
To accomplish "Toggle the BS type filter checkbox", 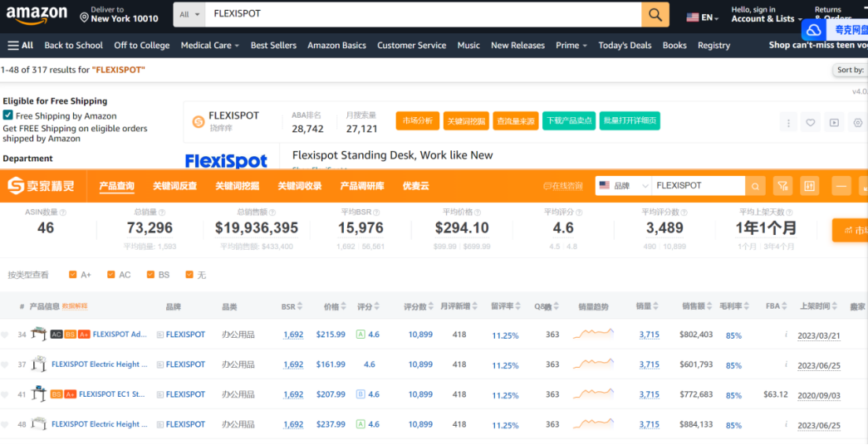I will [x=150, y=275].
